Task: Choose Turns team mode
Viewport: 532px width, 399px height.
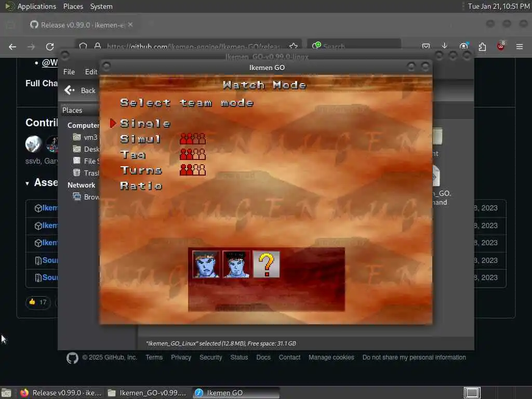Action: (141, 170)
